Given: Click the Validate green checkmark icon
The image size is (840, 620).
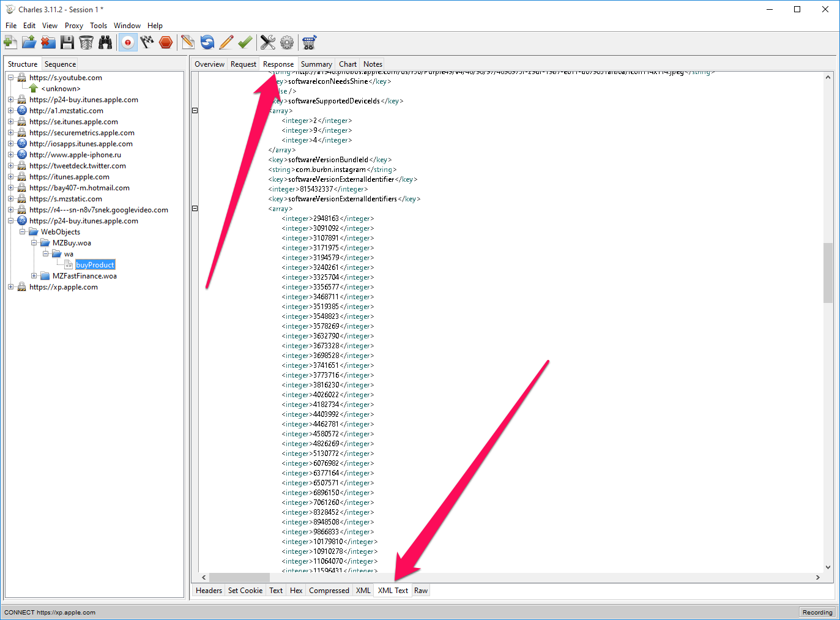Looking at the screenshot, I should click(245, 42).
